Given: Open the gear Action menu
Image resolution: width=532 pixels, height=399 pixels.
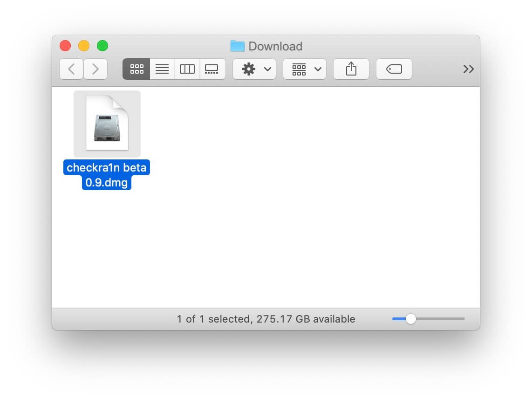Looking at the screenshot, I should (x=254, y=69).
